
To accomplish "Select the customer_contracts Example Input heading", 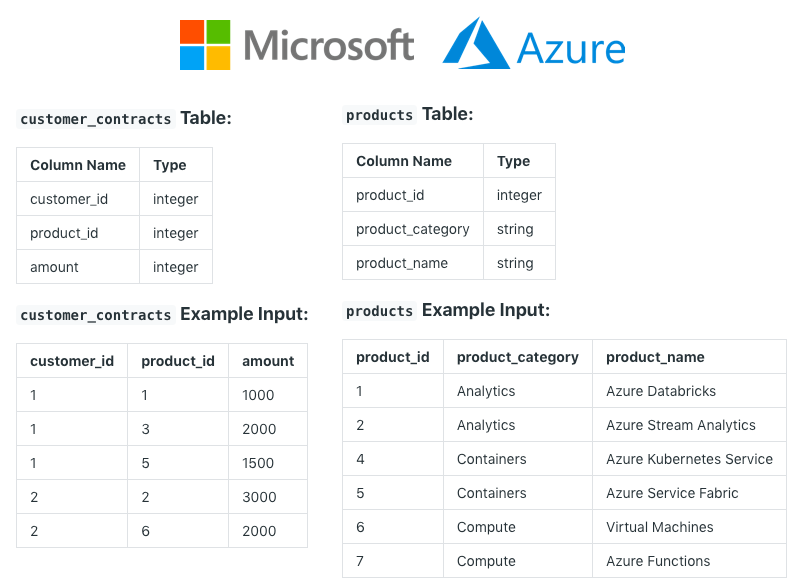I will tap(163, 315).
